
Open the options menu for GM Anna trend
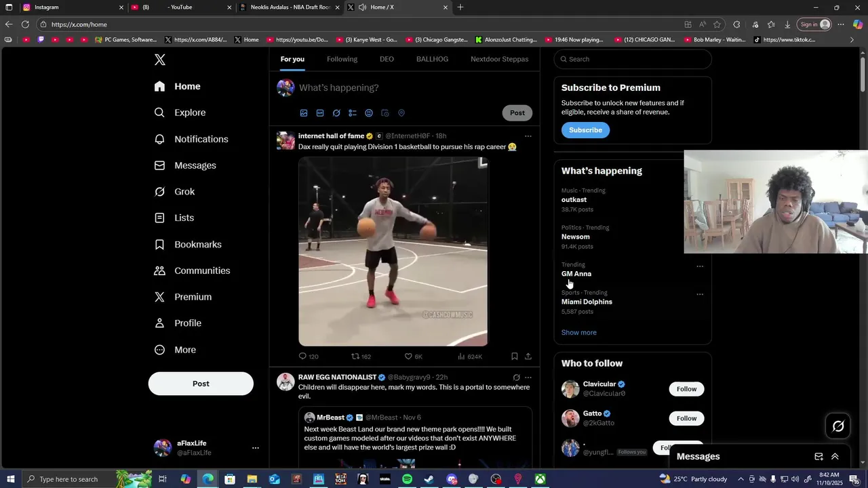point(700,266)
